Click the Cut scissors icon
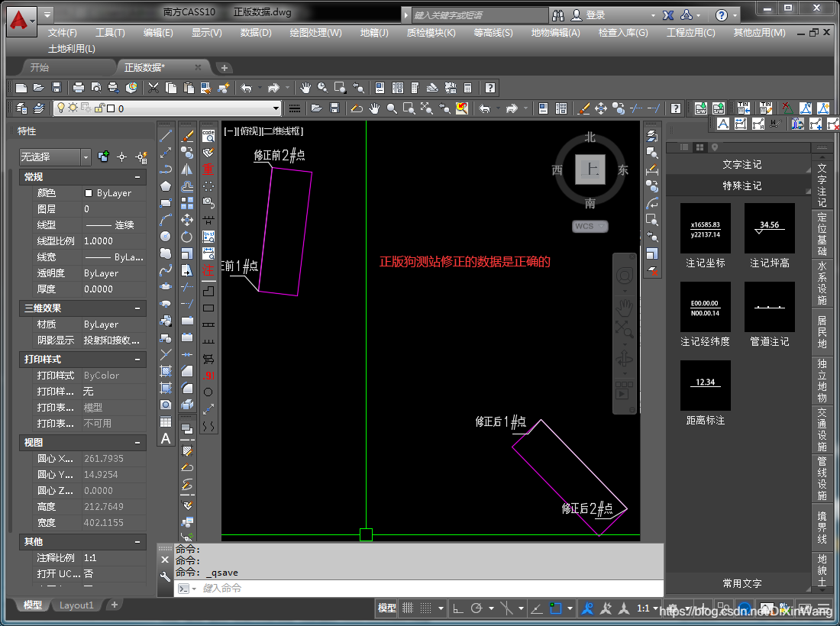Screen dimensions: 840x626 (153, 88)
